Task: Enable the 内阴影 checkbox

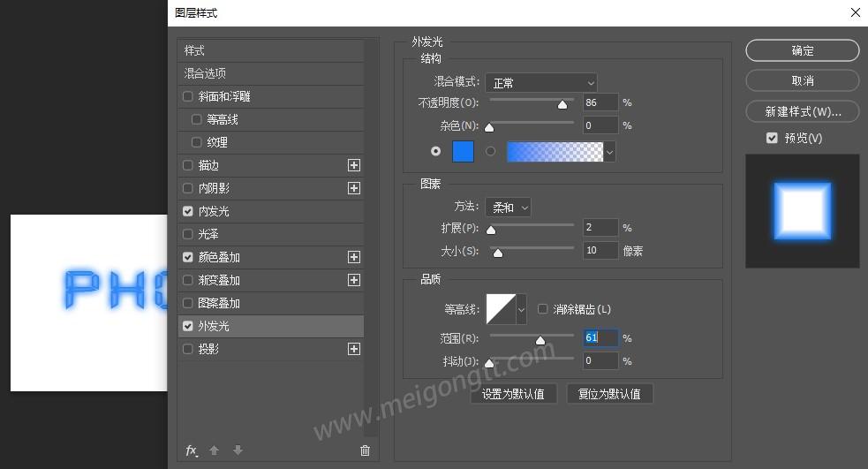Action: click(x=188, y=188)
